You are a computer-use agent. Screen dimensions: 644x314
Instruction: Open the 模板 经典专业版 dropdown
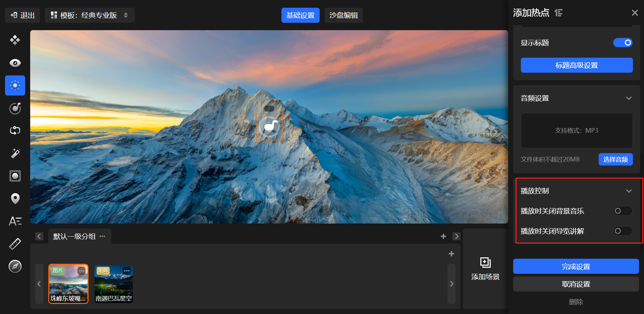pos(90,15)
